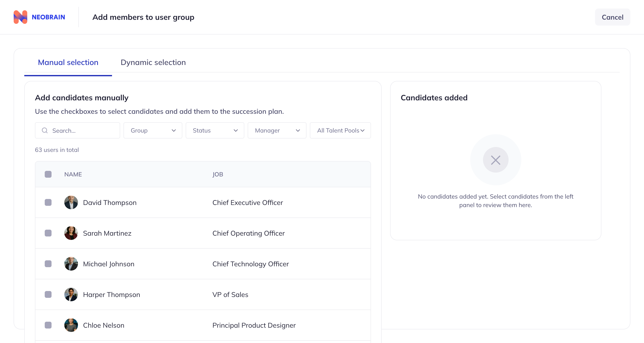Click Sarah Martinez's avatar
The width and height of the screenshot is (644, 343).
click(x=71, y=233)
